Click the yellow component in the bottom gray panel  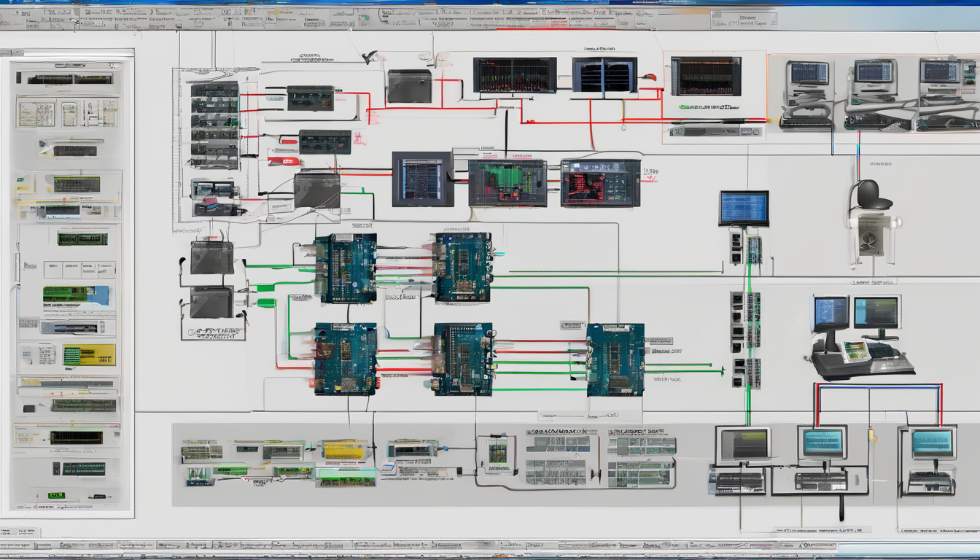[343, 451]
